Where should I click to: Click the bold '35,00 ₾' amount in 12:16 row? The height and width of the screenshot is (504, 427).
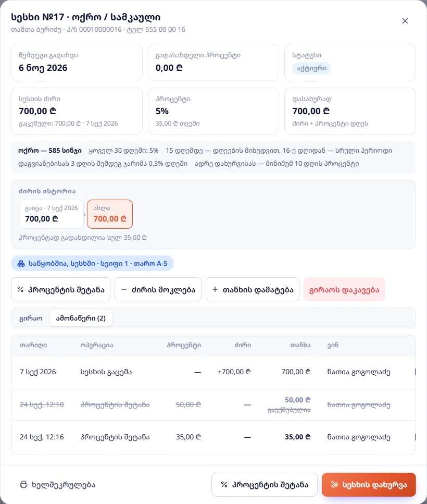298,437
